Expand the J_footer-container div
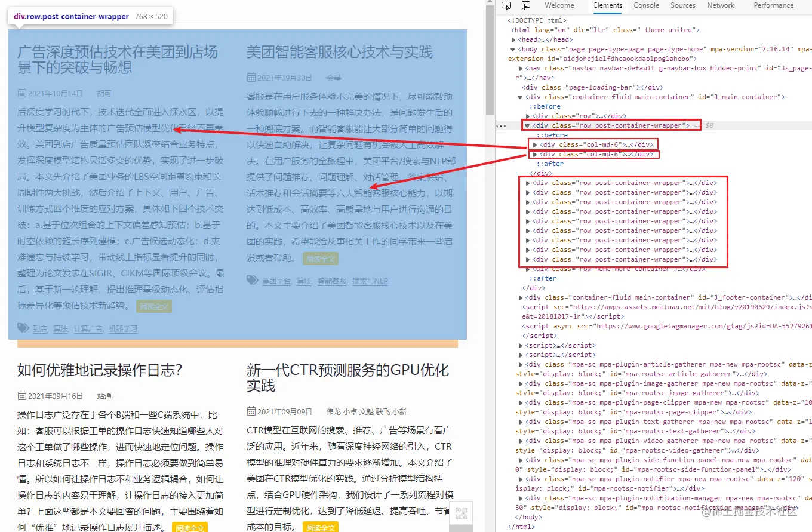The width and height of the screenshot is (812, 532). point(521,297)
